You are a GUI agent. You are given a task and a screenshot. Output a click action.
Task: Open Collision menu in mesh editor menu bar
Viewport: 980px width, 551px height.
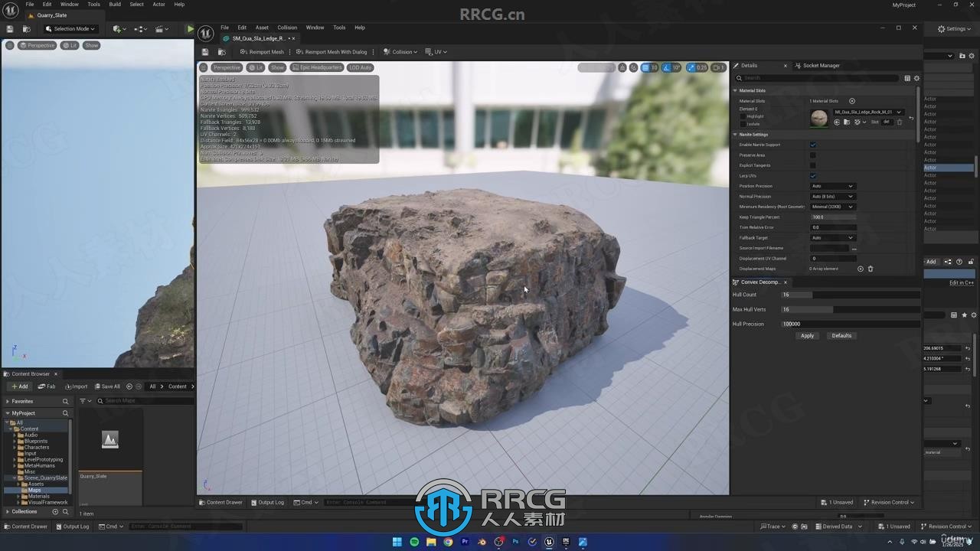(287, 28)
